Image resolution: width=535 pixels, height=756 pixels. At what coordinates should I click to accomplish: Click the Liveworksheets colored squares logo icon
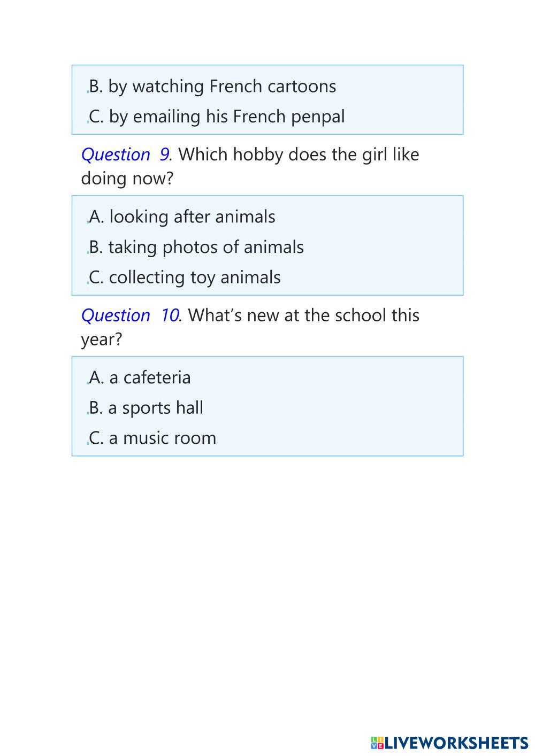[377, 743]
